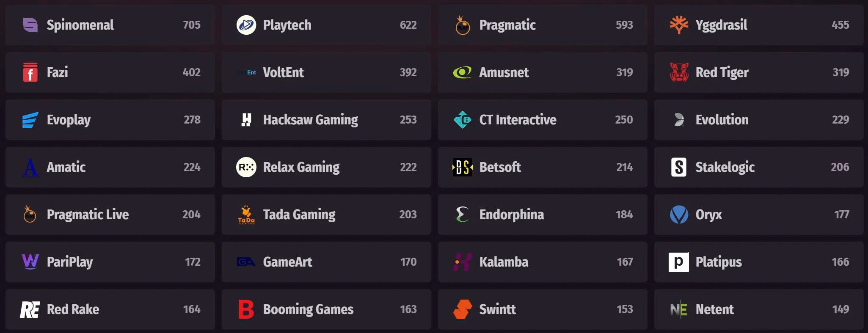Click the Fazi red 'f' icon
This screenshot has height=333, width=868.
(x=30, y=72)
